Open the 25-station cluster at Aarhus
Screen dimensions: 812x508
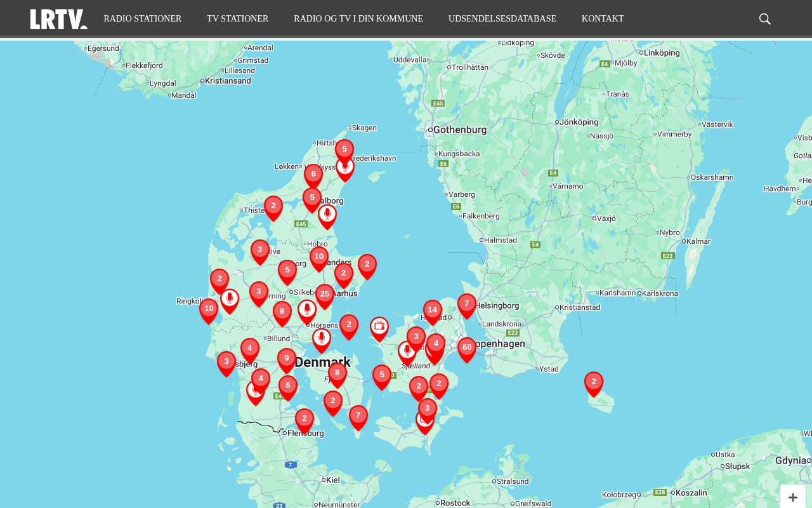click(x=325, y=297)
